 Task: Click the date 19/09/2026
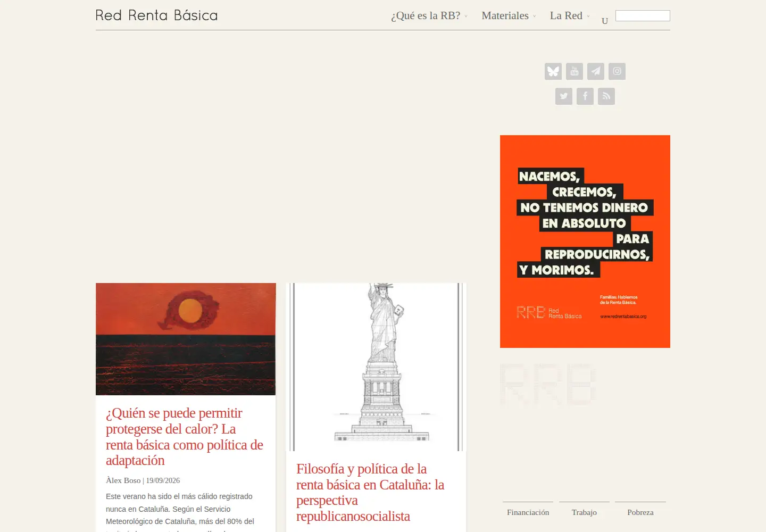163,480
